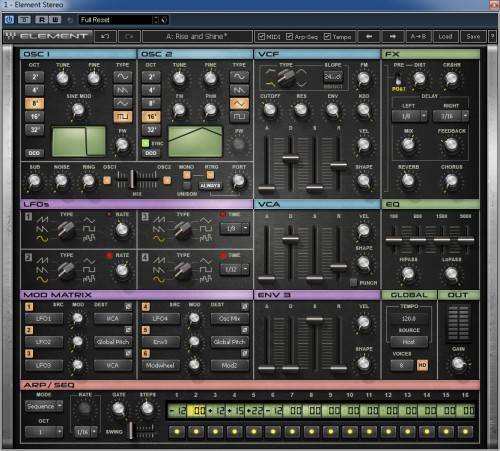Click Mod Matrix slot 4 invert icon
Viewport: 500px width, 451px height.
(x=245, y=306)
